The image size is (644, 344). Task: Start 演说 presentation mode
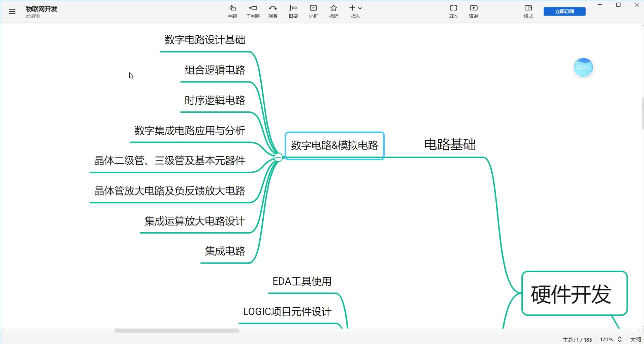coord(474,11)
